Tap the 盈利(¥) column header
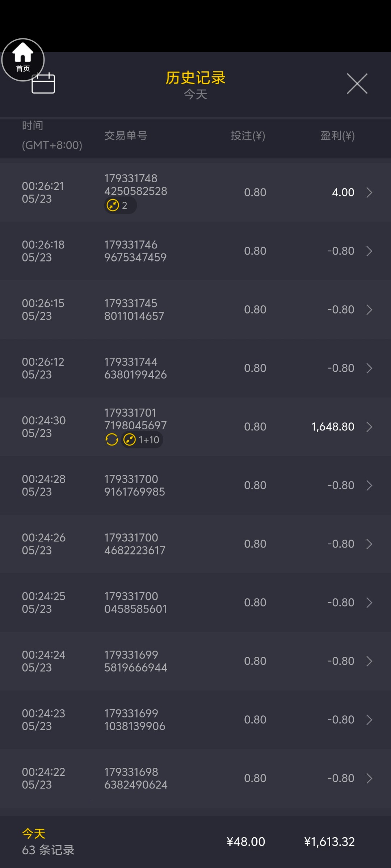The width and height of the screenshot is (391, 868). pos(337,136)
